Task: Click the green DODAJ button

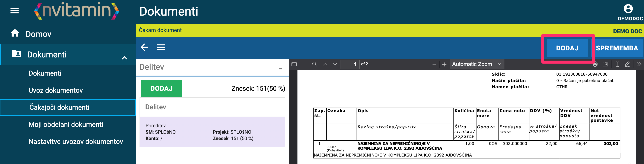Action: click(x=162, y=88)
